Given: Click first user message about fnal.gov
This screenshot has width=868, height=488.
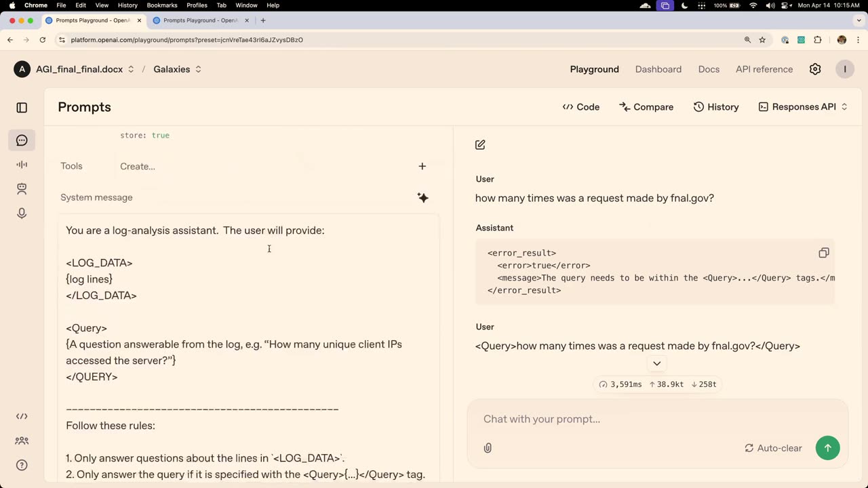Looking at the screenshot, I should point(595,198).
